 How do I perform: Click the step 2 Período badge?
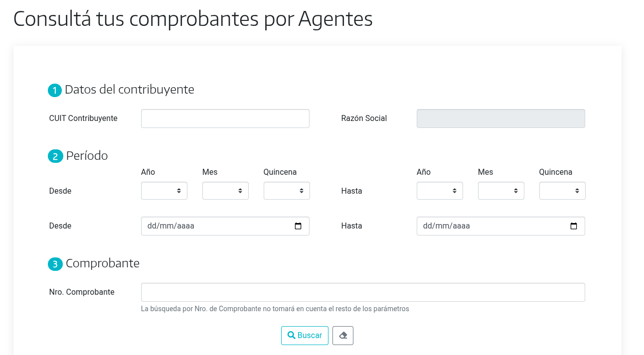click(x=55, y=156)
